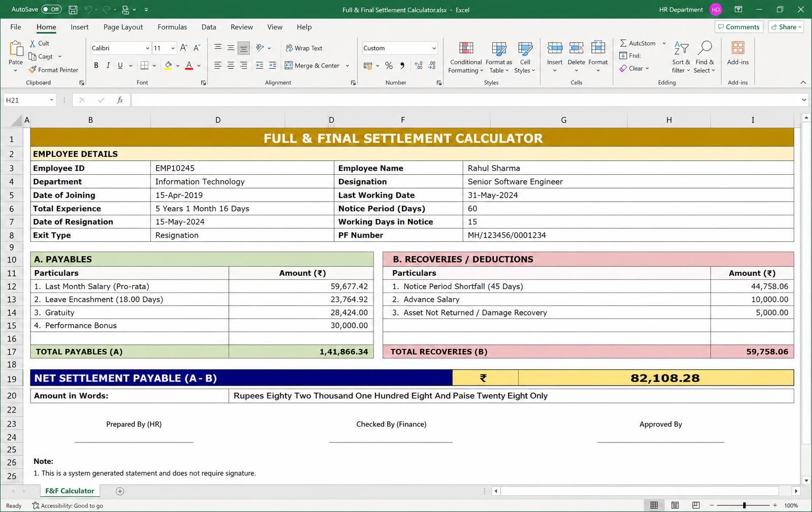
Task: Expand the AutoSum dropdown arrow
Action: [x=664, y=43]
